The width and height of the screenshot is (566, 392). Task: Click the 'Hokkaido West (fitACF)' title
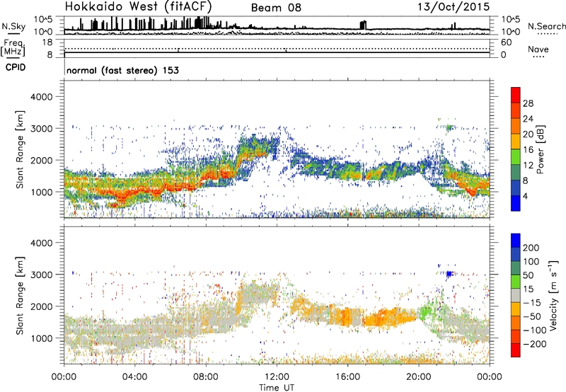(139, 7)
